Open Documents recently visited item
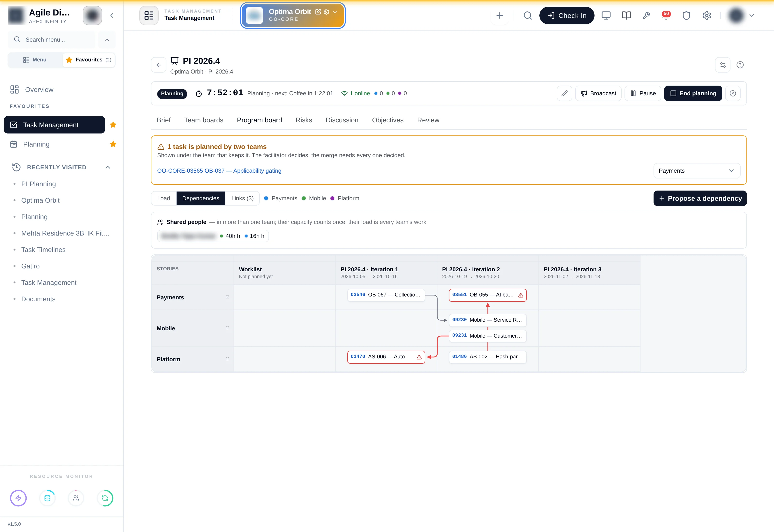This screenshot has width=774, height=532. (x=38, y=299)
